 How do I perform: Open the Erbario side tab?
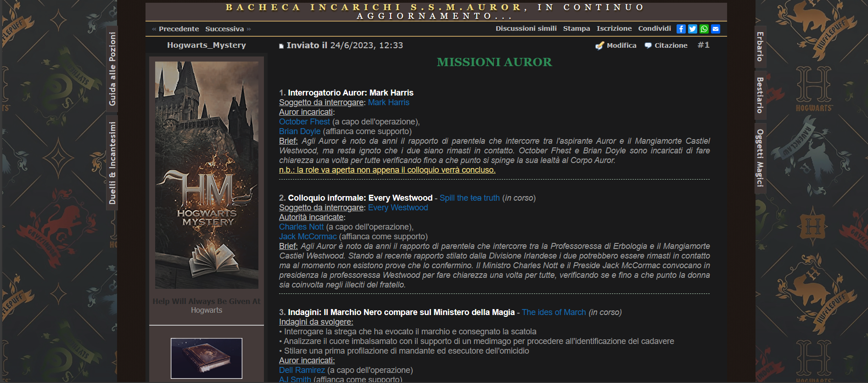(x=760, y=47)
